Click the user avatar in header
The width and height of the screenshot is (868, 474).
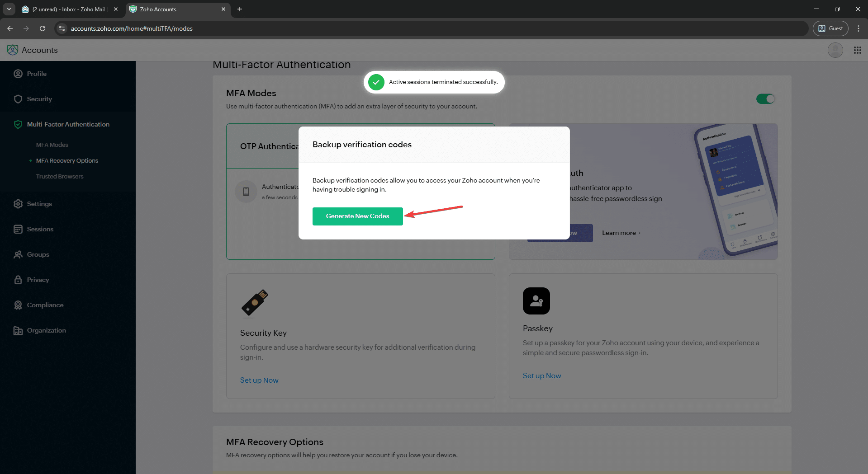pos(835,50)
